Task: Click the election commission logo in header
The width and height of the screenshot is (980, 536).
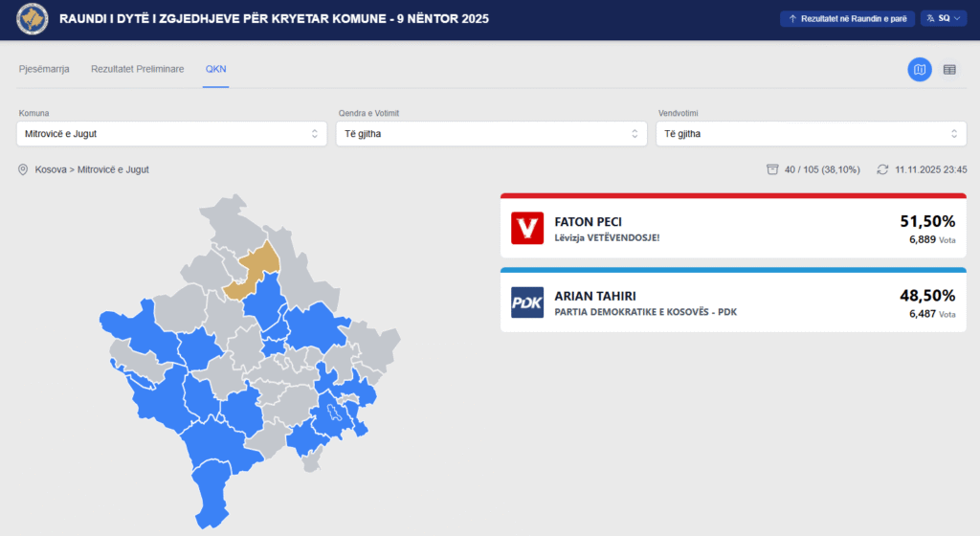Action: (33, 19)
